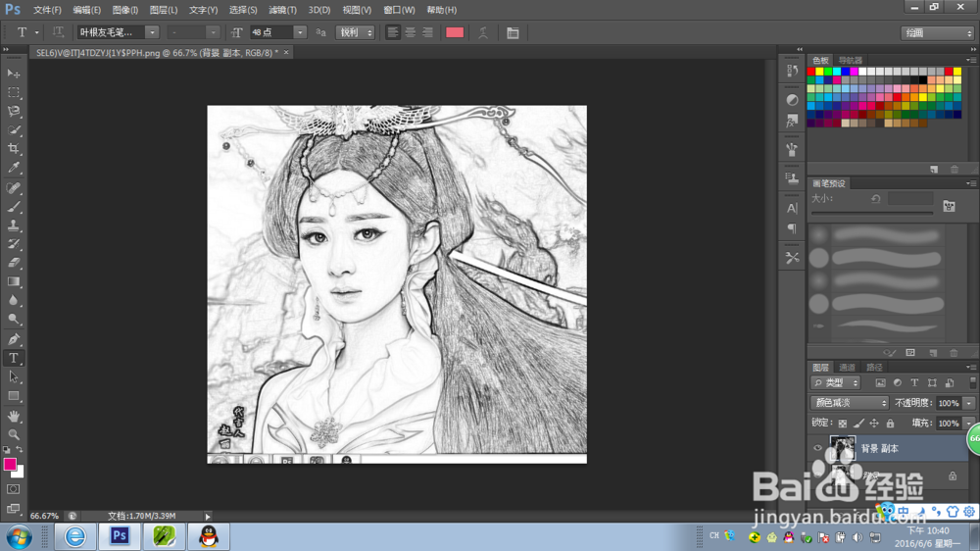
Task: Open the workspace switcher dropdown
Action: tap(938, 32)
